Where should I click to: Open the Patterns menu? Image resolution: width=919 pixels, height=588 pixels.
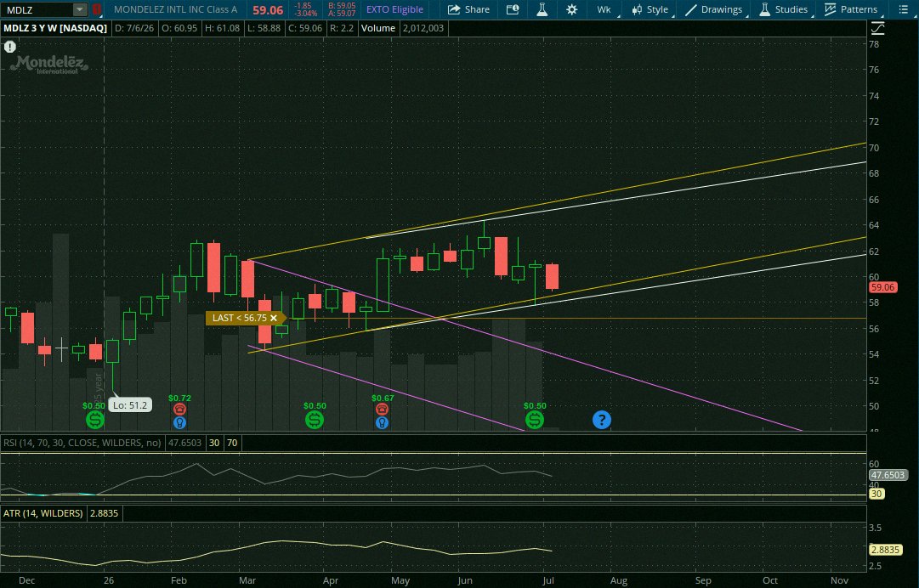pyautogui.click(x=852, y=9)
